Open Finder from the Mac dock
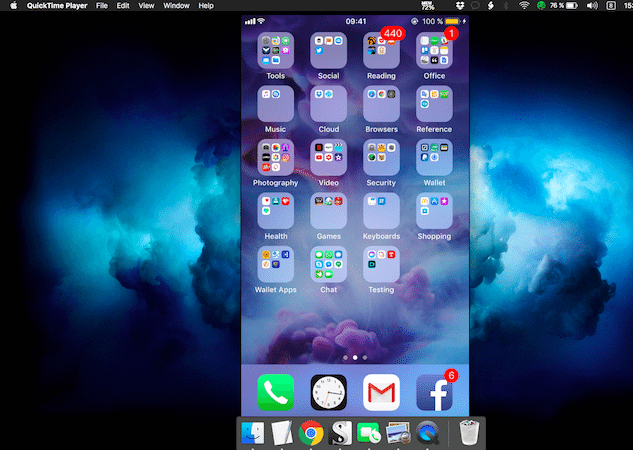The width and height of the screenshot is (633, 450). (253, 433)
